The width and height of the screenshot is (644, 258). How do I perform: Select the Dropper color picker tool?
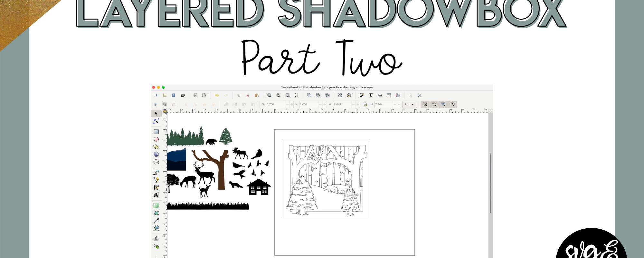point(156,221)
